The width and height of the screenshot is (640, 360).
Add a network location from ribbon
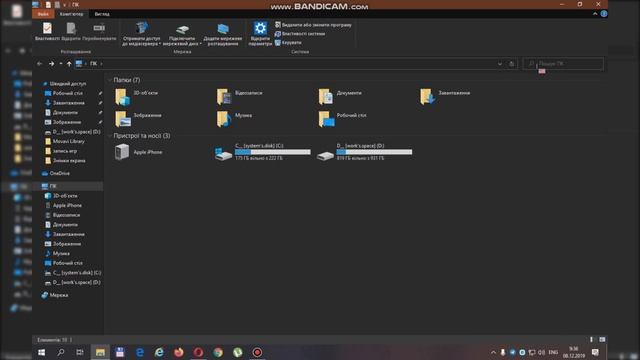(x=222, y=34)
